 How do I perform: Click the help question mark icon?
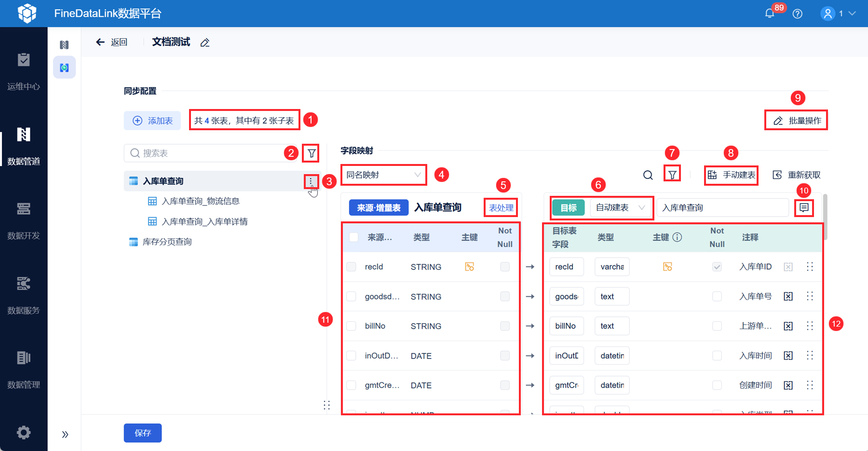tap(798, 14)
